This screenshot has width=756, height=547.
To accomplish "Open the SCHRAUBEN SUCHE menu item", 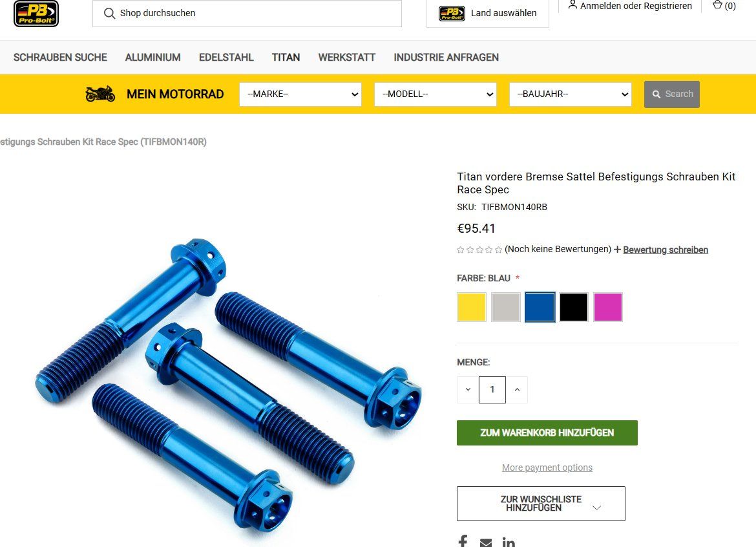I will pyautogui.click(x=60, y=58).
